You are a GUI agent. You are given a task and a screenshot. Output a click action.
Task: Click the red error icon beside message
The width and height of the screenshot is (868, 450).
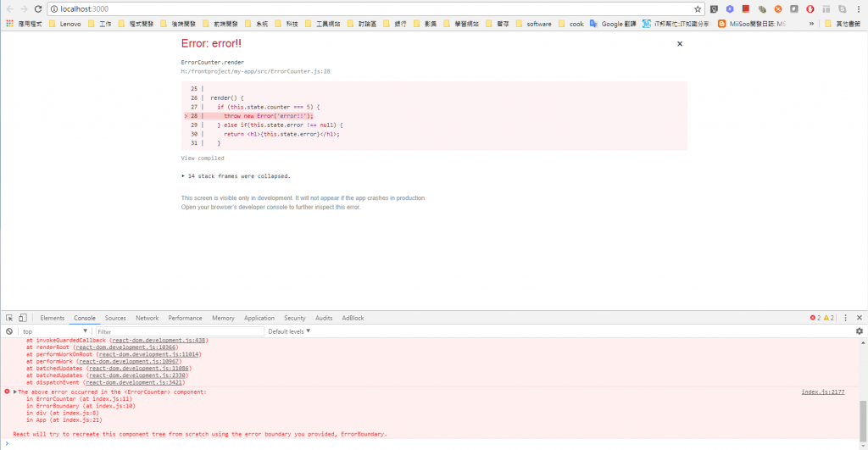click(7, 392)
